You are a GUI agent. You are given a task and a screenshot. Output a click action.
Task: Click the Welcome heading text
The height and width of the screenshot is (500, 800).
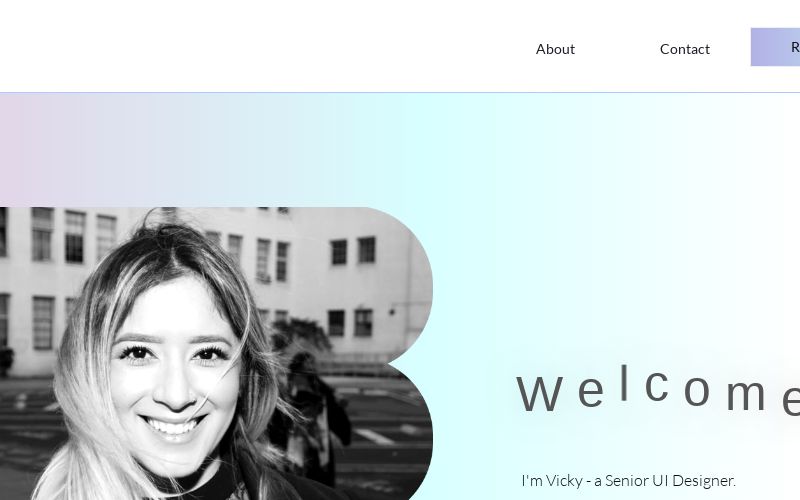click(x=658, y=389)
